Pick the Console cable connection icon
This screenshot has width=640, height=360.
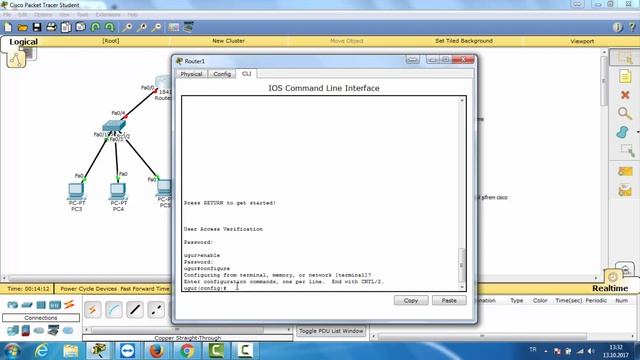click(114, 310)
